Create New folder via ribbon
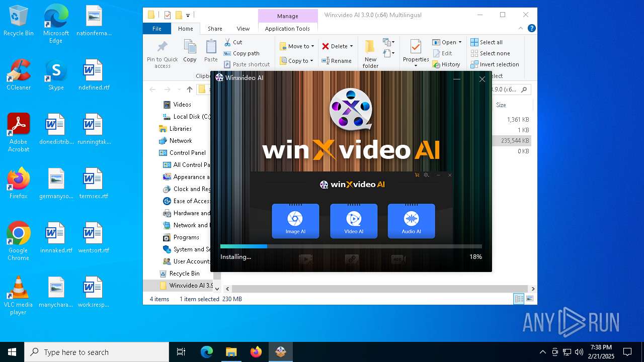Screen dimensions: 644x362 [x=370, y=54]
